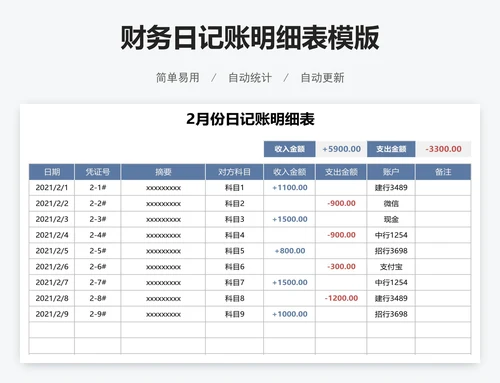This screenshot has height=383, width=500.
Task: Click voucher number 2-3#
Action: pos(98,219)
